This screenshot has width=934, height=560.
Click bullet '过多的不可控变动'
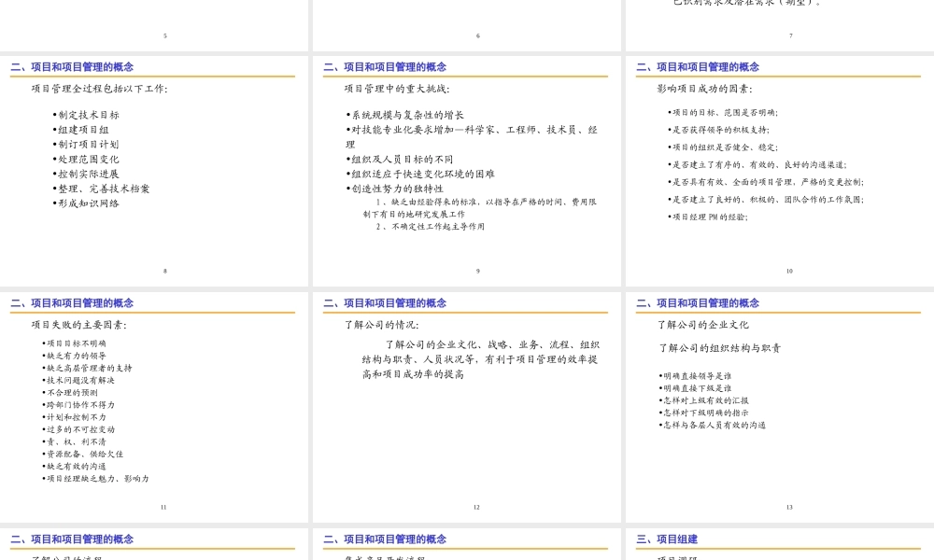click(78, 429)
